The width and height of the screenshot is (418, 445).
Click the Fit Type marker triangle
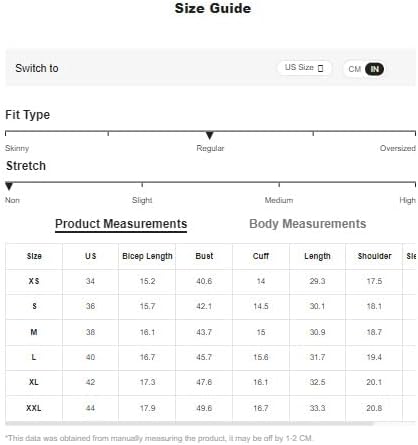[209, 135]
